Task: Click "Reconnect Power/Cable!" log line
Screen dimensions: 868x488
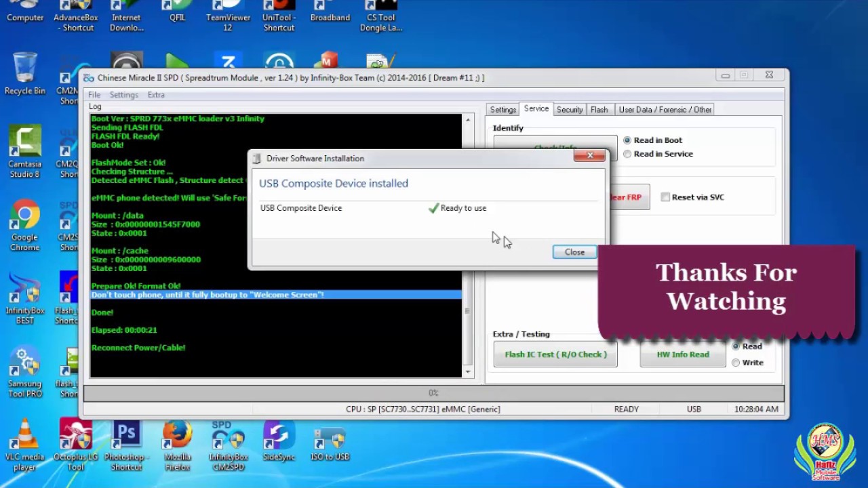Action: [x=138, y=348]
